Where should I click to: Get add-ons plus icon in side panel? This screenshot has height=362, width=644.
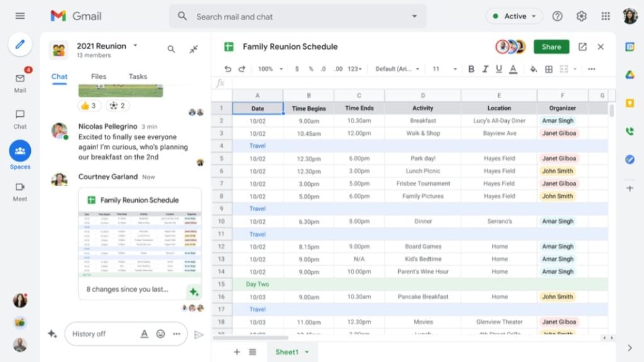coord(630,189)
